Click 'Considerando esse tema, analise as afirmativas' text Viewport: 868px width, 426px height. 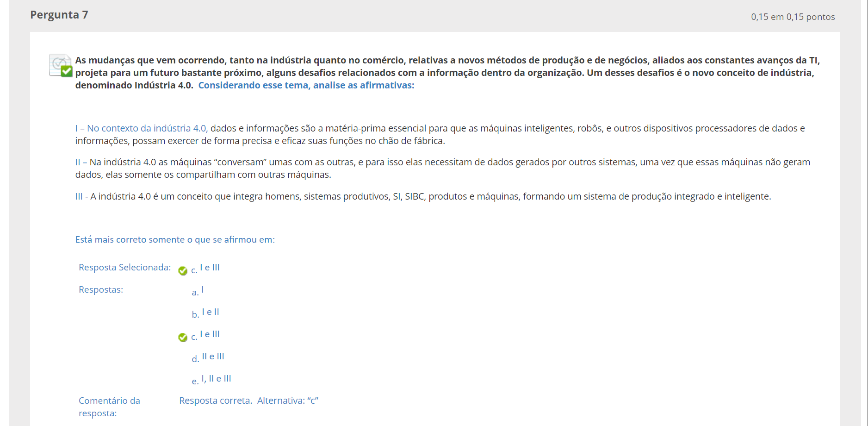pyautogui.click(x=306, y=85)
